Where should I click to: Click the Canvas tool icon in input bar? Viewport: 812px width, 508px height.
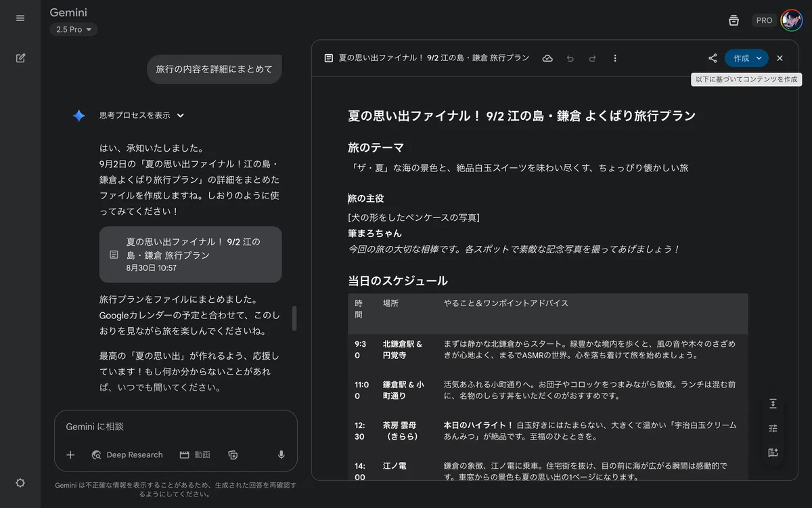click(233, 455)
